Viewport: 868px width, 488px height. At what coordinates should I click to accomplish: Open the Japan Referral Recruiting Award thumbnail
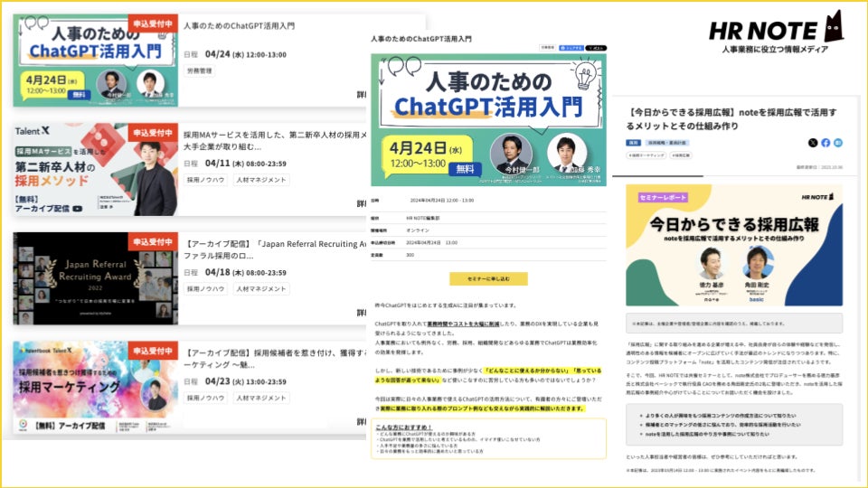pos(95,278)
